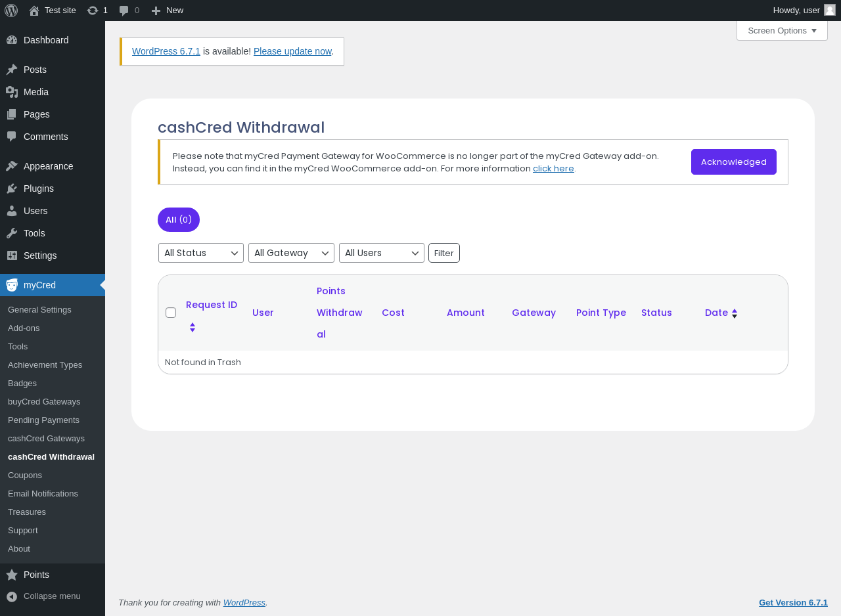Tick the select-all checkbox in table header
841x616 pixels.
[x=171, y=313]
